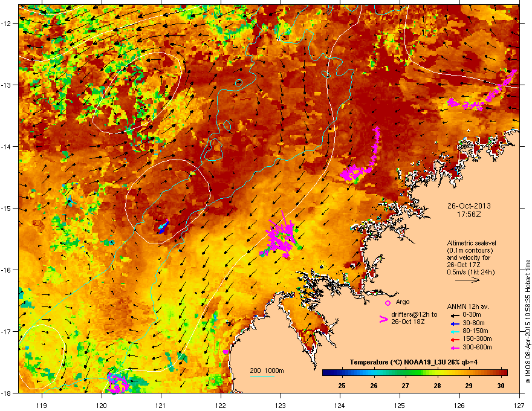Click the dark red 30°C end of the colorbar
This screenshot has height=411, width=532.
pos(504,373)
